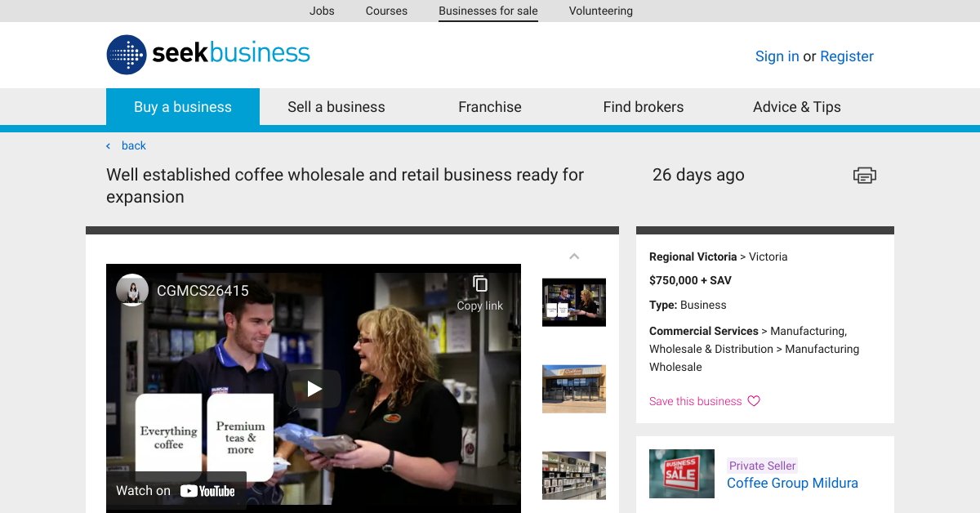Screen dimensions: 980x513
Task: Select Jobs in the top navigation
Action: point(322,11)
